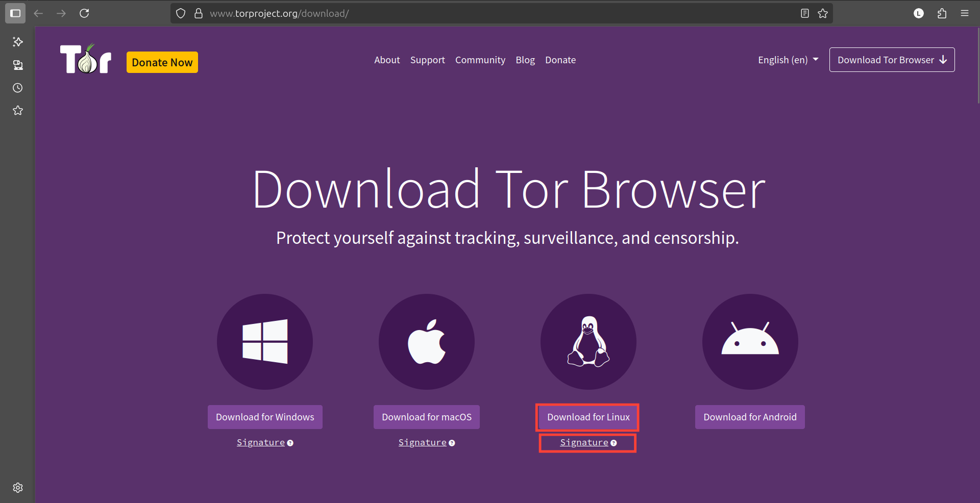The height and width of the screenshot is (503, 980).
Task: Toggle the browser sidebar panel icon
Action: (15, 13)
